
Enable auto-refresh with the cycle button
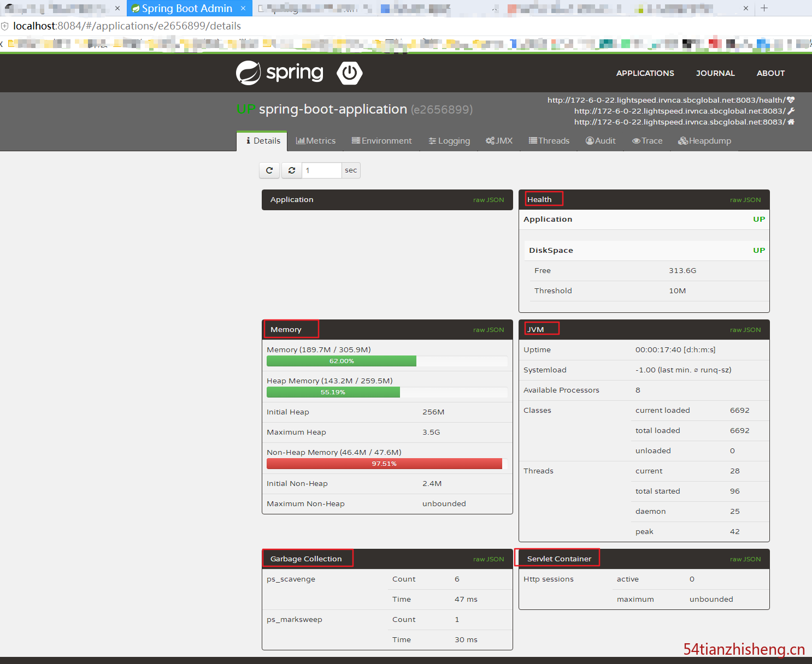(x=291, y=170)
